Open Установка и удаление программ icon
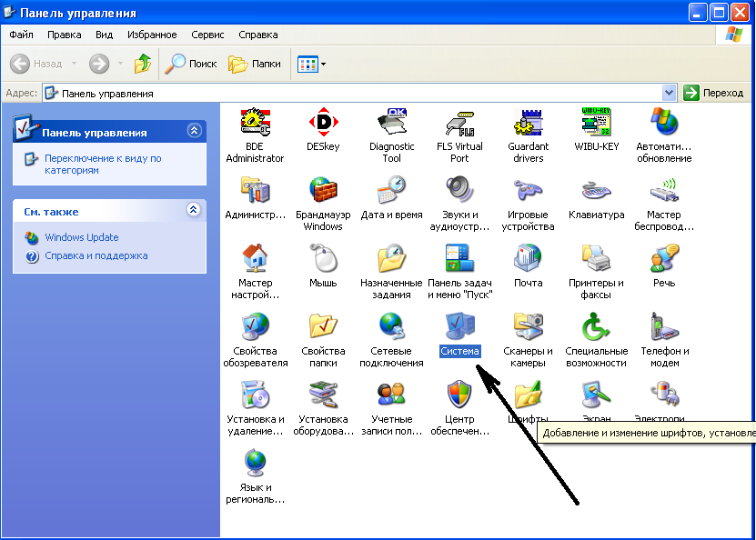 click(255, 395)
